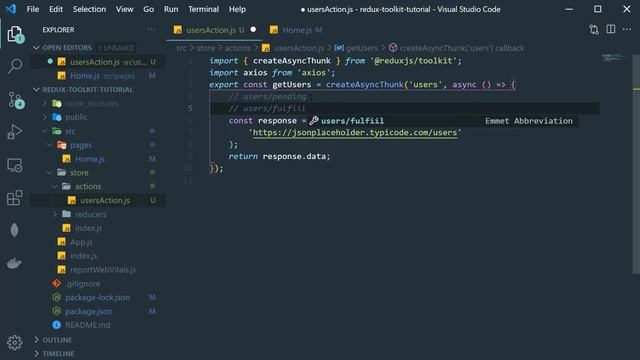
Task: Open usersAction.js in actions folder
Action: pos(98,200)
